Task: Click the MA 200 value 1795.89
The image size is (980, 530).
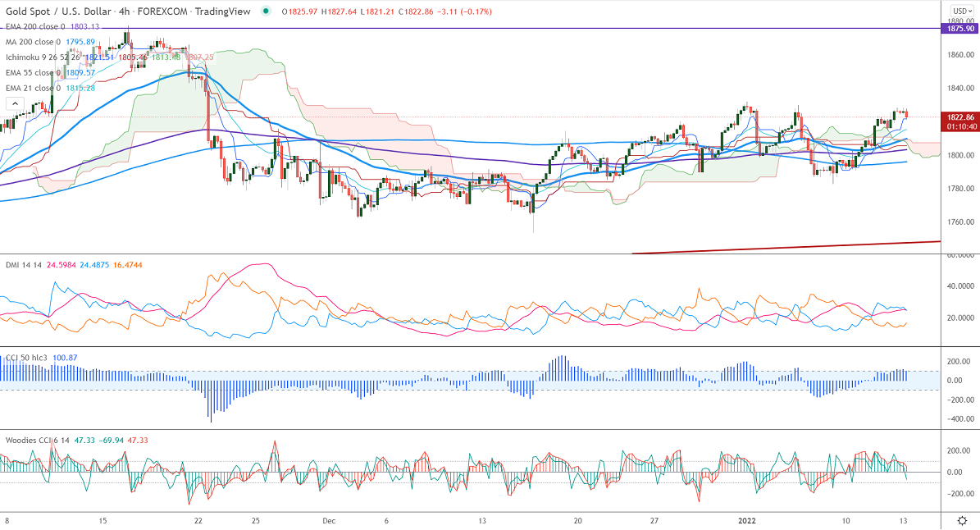Action: pos(80,42)
